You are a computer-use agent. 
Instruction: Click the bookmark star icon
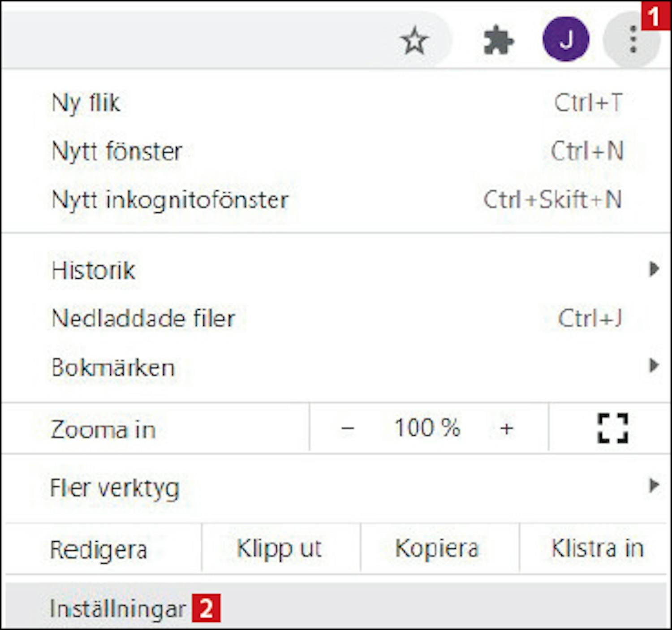(x=414, y=41)
